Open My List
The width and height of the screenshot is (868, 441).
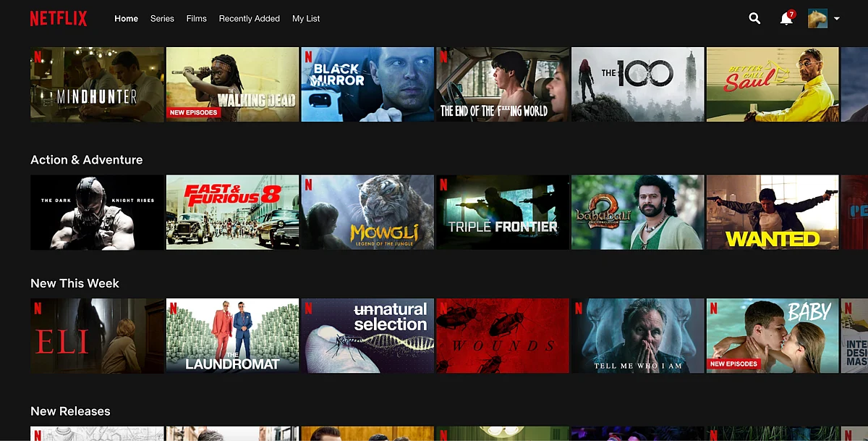tap(306, 19)
